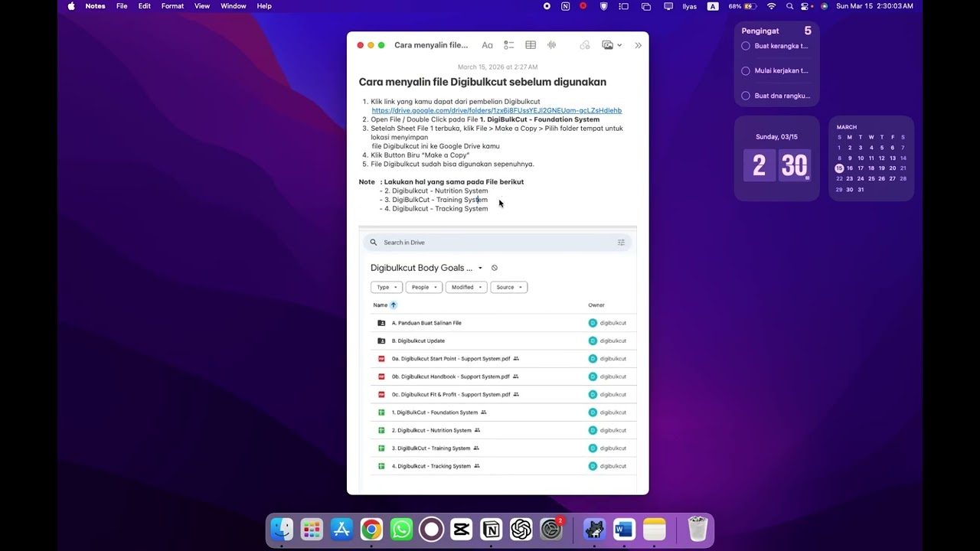Screen dimensions: 980x551
Task: Open the Help menu
Action: pos(264,6)
